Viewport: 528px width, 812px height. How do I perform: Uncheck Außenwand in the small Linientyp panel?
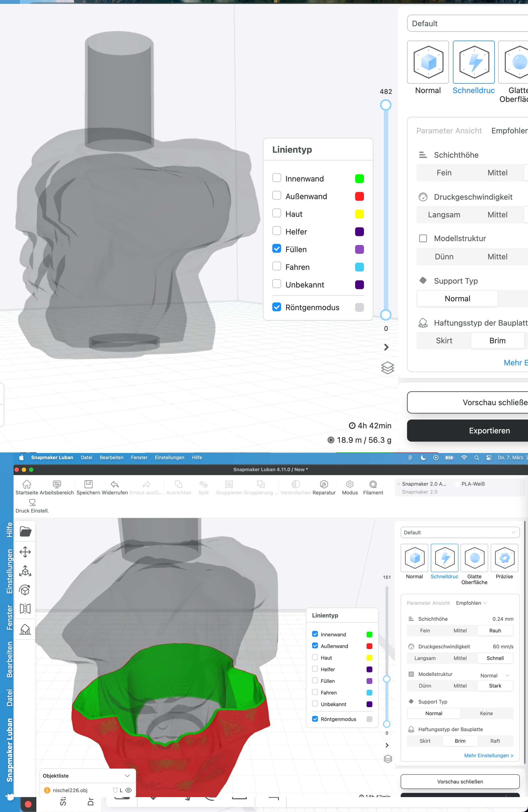pyautogui.click(x=315, y=645)
